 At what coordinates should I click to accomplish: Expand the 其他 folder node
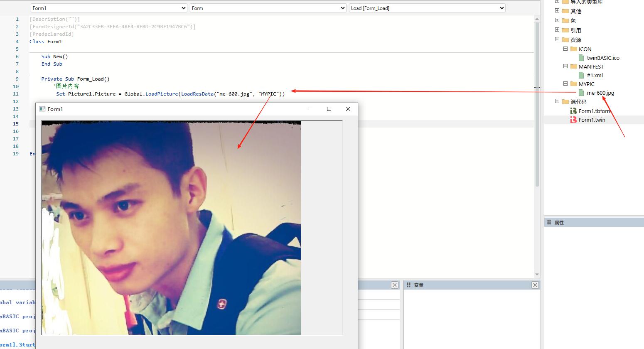coord(557,11)
